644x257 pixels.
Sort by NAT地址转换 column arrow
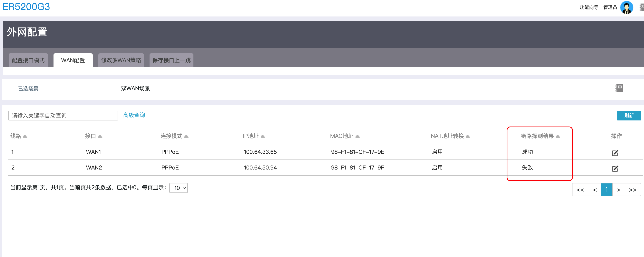point(468,136)
